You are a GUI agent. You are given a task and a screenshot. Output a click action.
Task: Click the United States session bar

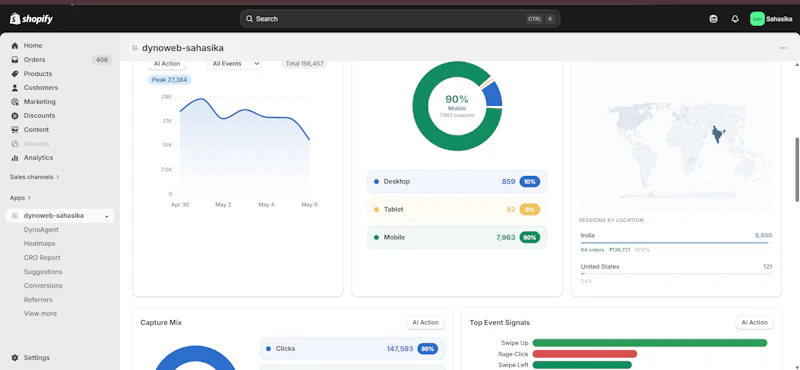[676, 274]
